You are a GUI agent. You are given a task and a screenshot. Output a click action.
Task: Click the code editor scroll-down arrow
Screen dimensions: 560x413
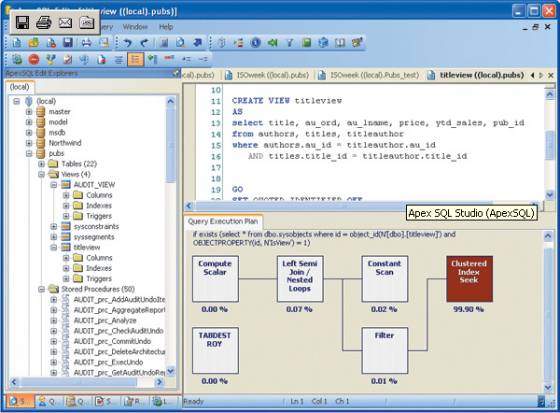click(550, 195)
